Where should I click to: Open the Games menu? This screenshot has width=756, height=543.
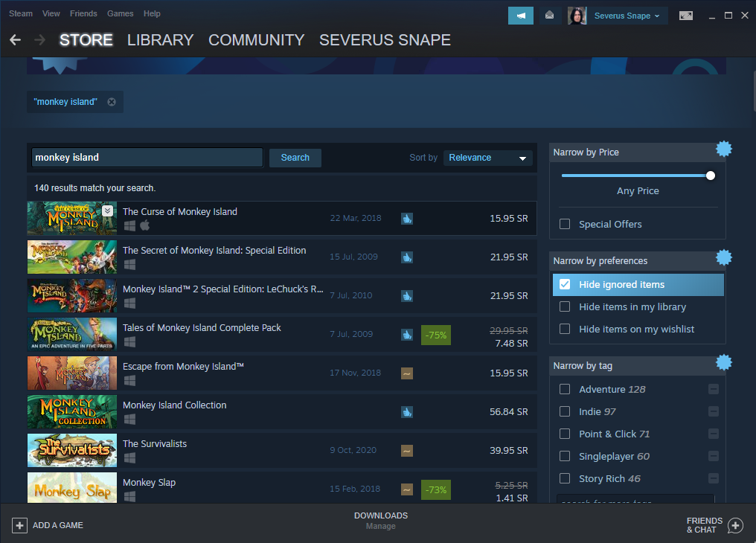pyautogui.click(x=120, y=13)
